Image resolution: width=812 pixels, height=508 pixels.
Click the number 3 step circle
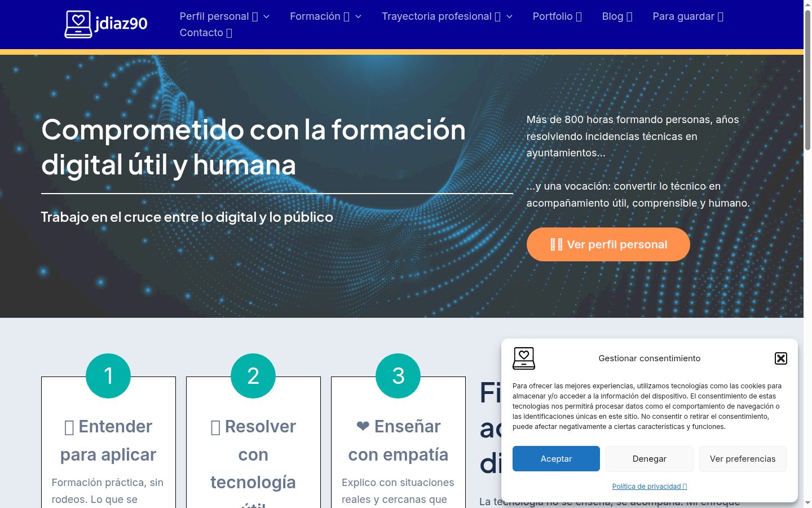coord(398,376)
